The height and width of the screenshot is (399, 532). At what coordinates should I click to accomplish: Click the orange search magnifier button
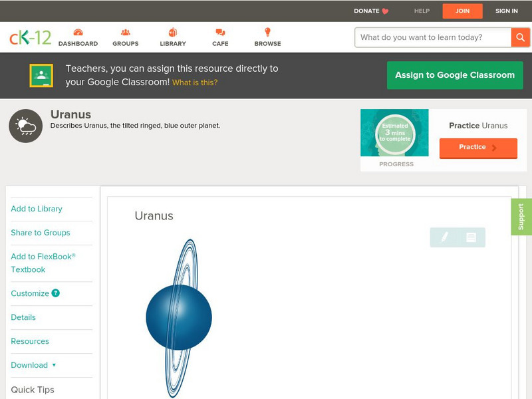point(520,37)
